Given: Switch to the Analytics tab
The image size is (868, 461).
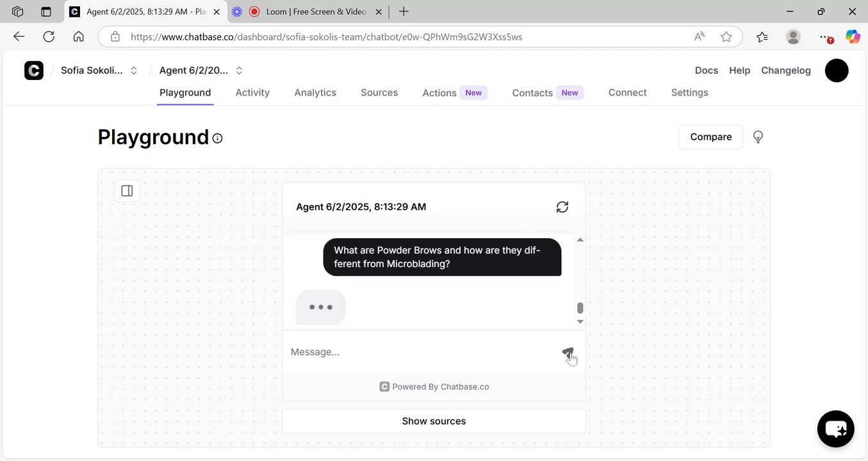Looking at the screenshot, I should [315, 93].
